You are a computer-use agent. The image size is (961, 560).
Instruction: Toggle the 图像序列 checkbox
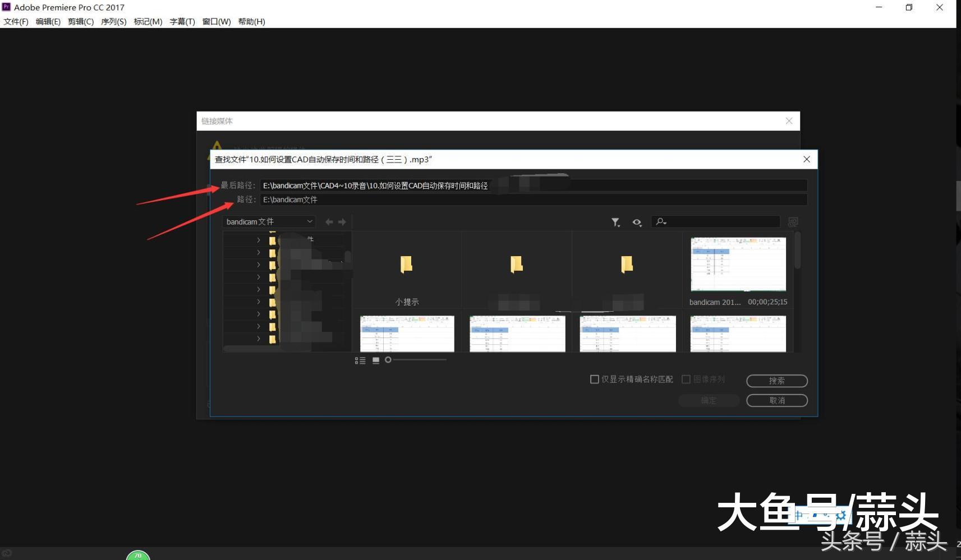(686, 379)
